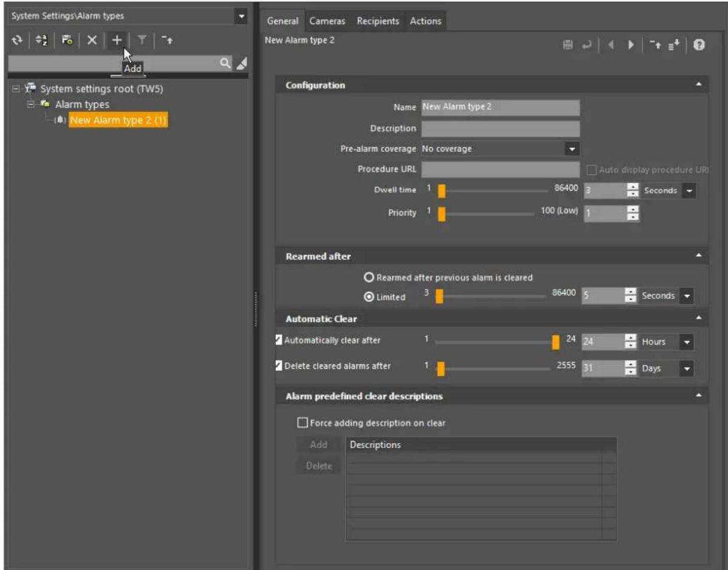Click the Delete description button

(319, 466)
